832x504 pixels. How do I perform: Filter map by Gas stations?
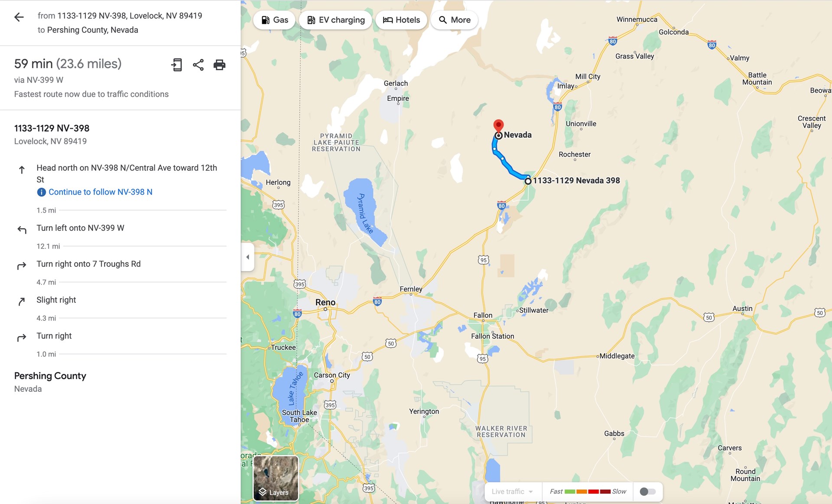point(275,20)
